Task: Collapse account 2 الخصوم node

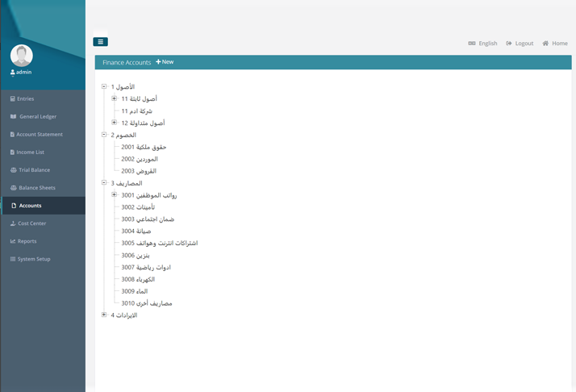Action: click(x=104, y=135)
